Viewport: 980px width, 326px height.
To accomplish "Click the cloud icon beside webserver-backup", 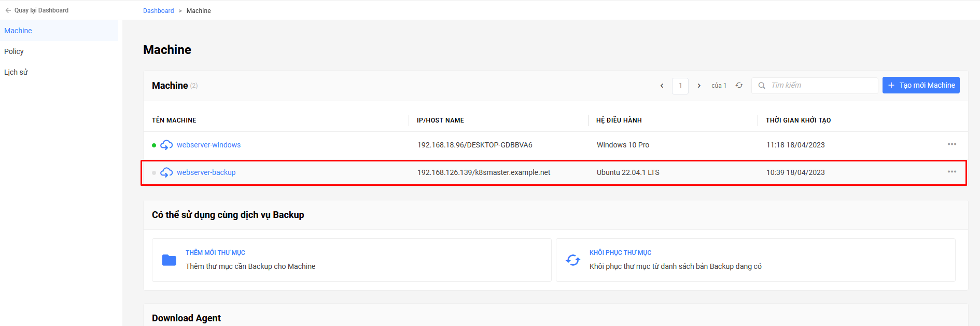I will [x=166, y=172].
